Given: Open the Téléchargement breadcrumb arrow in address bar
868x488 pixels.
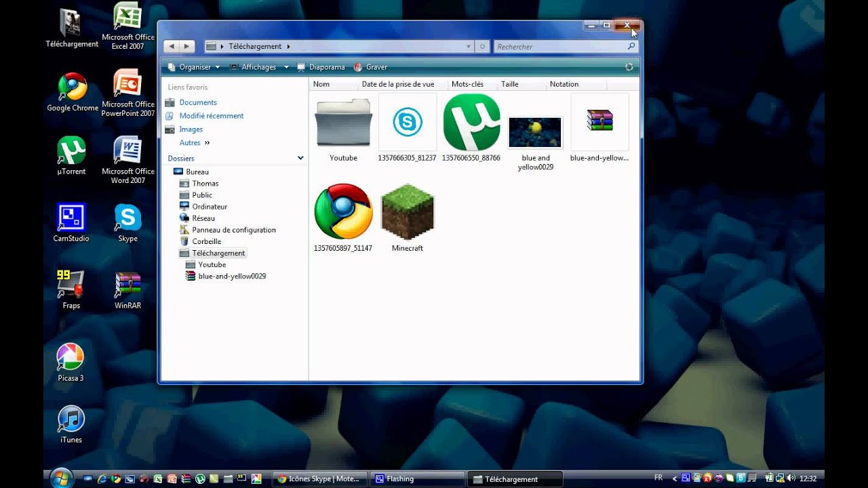Looking at the screenshot, I should click(288, 47).
